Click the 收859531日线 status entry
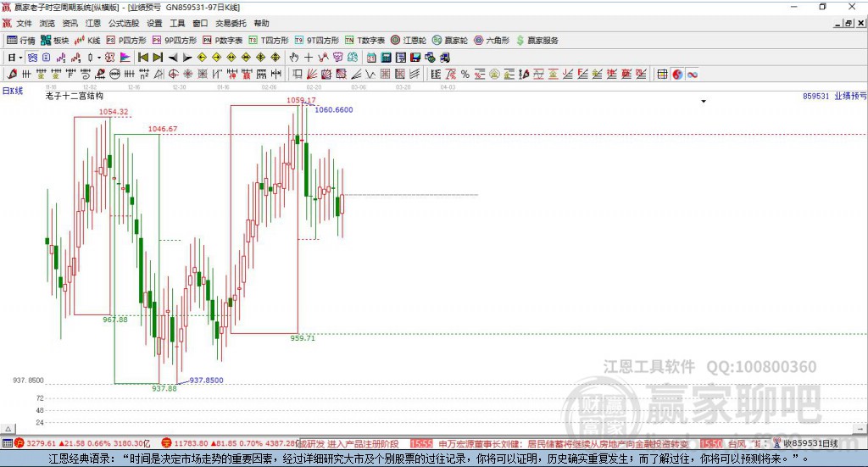 point(806,443)
